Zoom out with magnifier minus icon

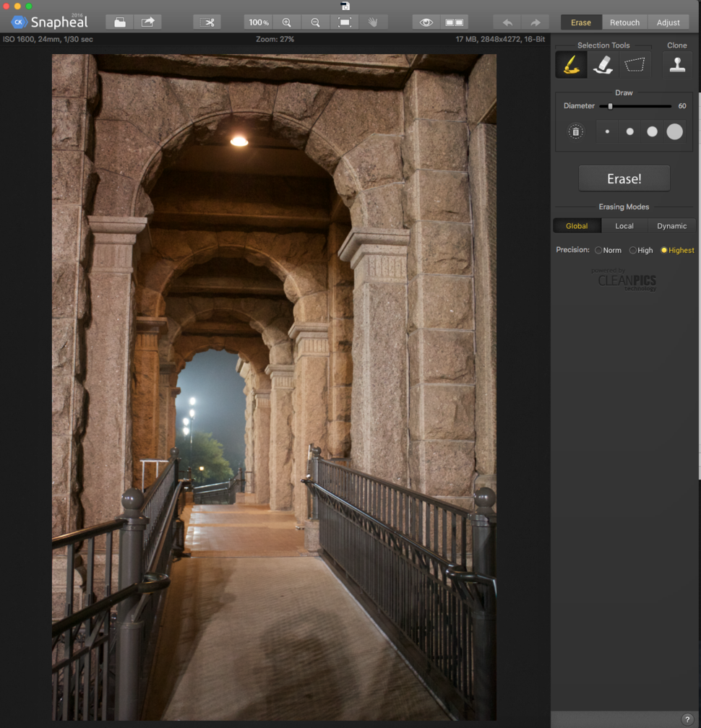coord(315,22)
